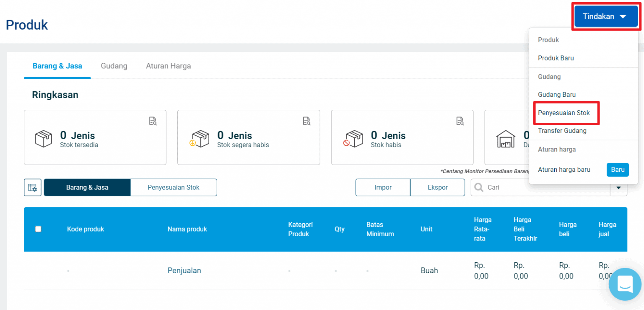Open report icon on Stok segera habis card

[306, 121]
